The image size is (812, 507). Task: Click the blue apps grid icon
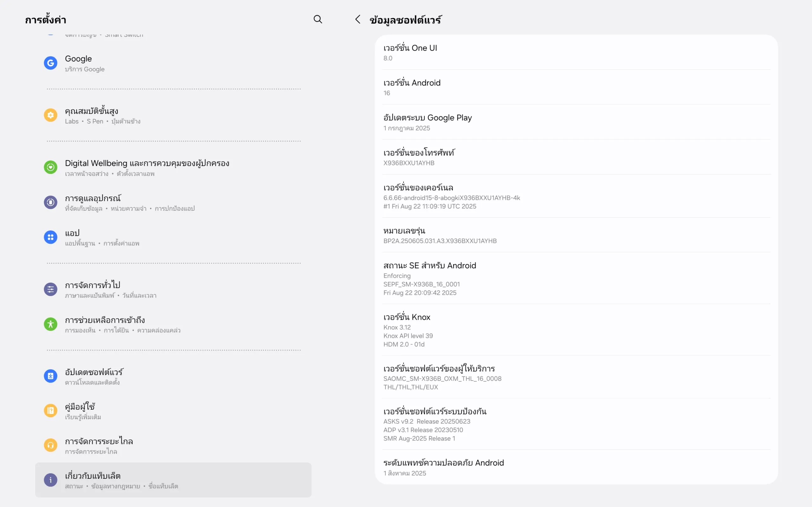51,237
